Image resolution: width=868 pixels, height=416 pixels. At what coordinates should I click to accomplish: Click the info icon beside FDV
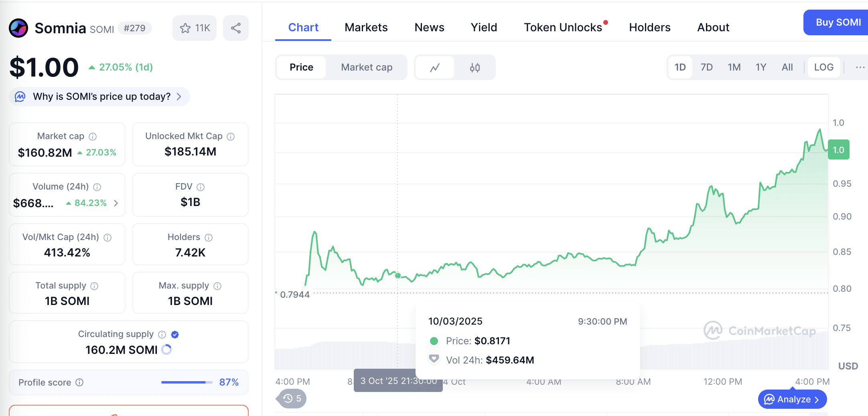coord(201,187)
